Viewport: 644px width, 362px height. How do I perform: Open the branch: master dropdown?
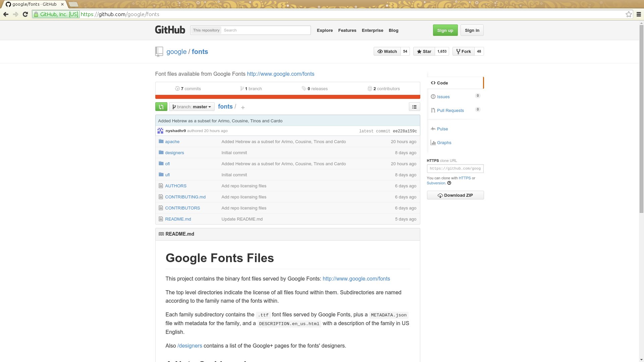192,107
